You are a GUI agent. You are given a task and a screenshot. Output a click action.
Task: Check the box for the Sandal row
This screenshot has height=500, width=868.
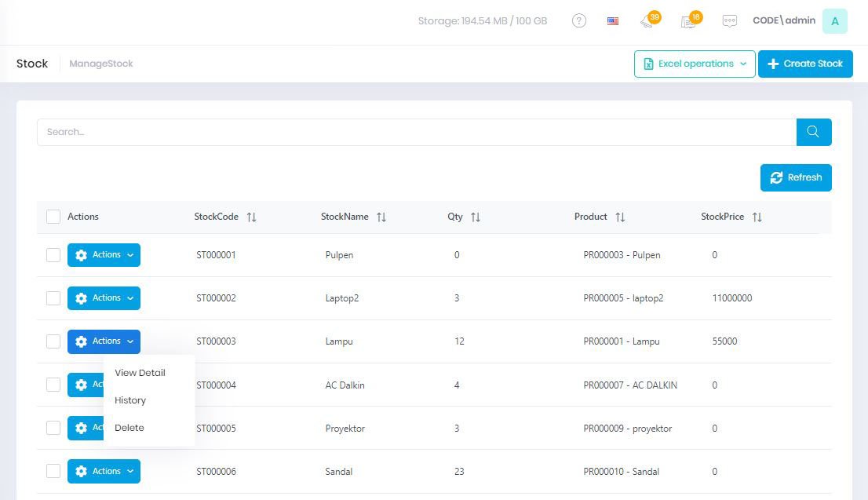click(x=53, y=471)
